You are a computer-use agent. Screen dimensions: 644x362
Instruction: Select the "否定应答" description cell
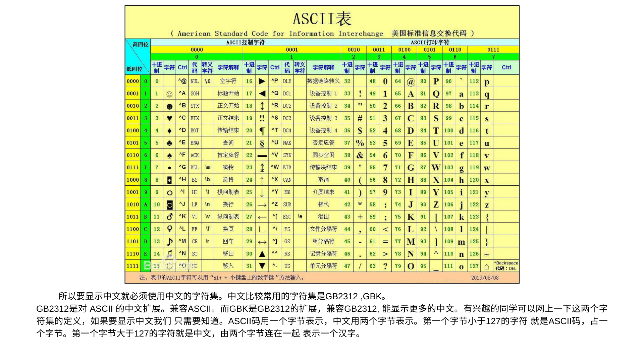(x=323, y=143)
